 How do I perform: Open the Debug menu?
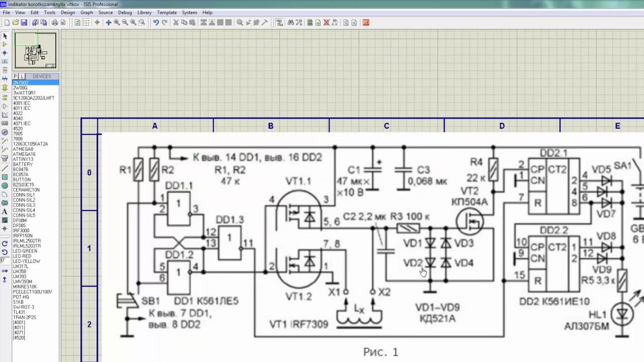(125, 13)
